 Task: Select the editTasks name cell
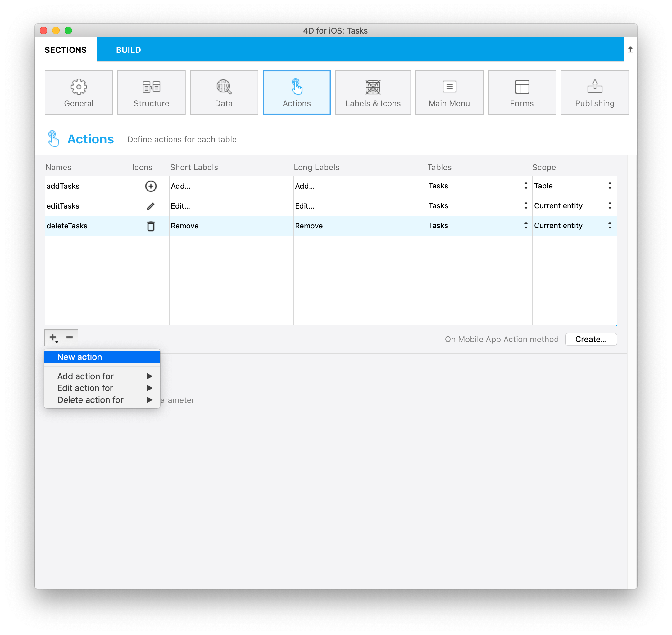click(x=88, y=206)
